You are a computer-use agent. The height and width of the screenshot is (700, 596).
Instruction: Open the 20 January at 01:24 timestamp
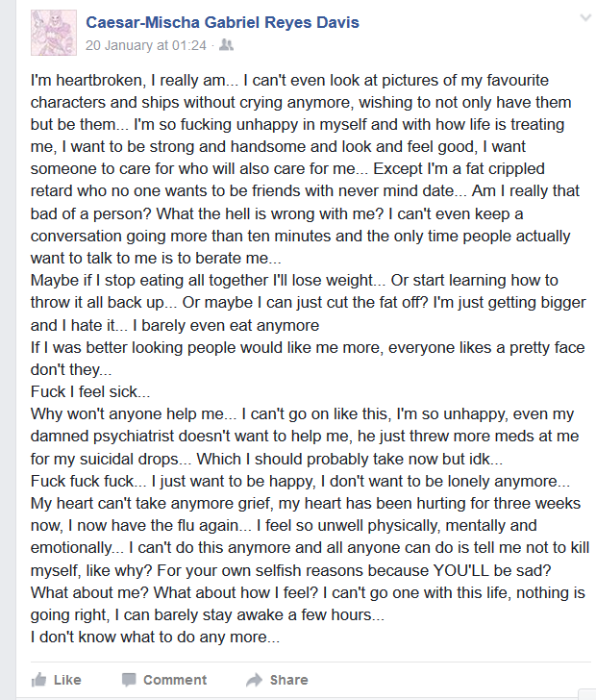click(146, 45)
